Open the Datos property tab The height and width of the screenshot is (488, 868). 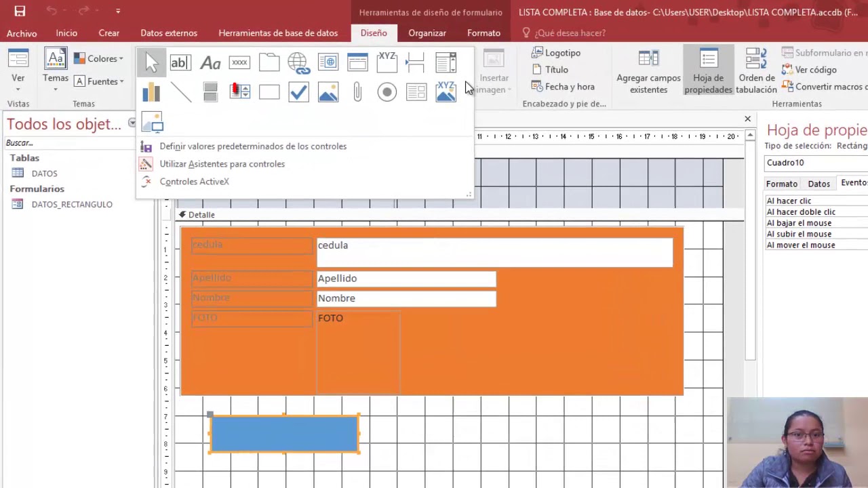pos(818,184)
